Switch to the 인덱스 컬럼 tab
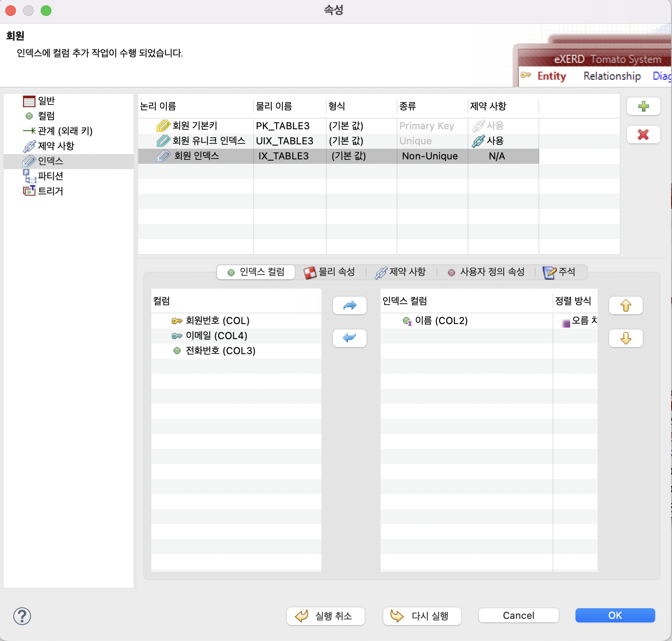Screen dimensions: 672x641 [256, 272]
